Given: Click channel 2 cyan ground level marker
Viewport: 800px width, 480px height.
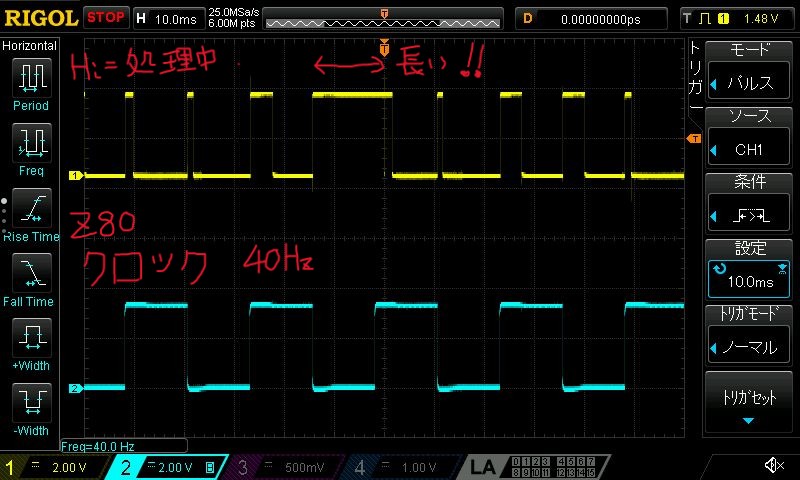Looking at the screenshot, I should [76, 388].
